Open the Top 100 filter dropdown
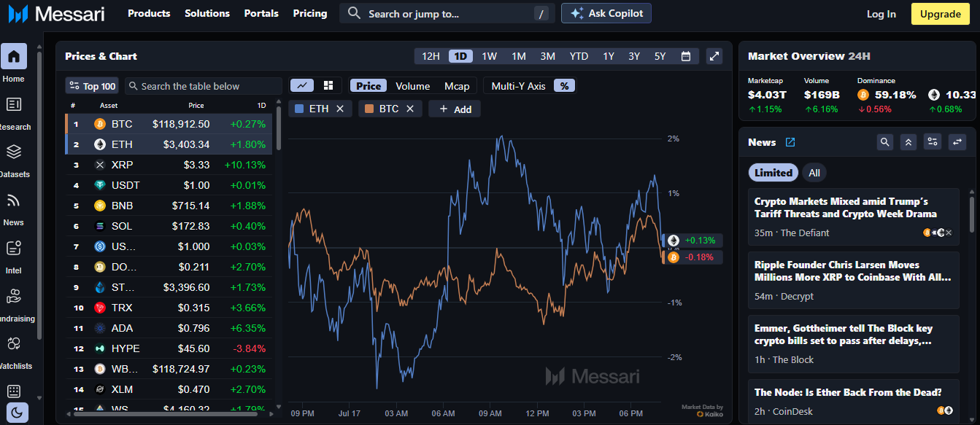 point(92,86)
